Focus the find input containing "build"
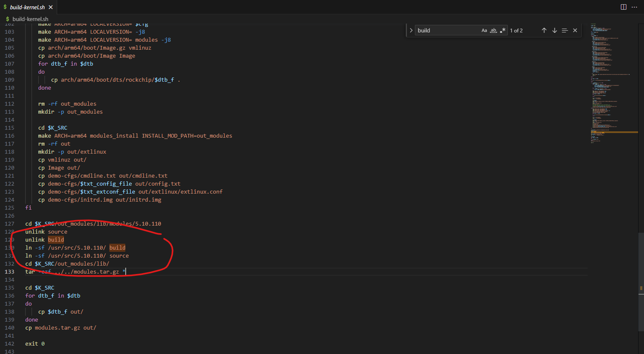The image size is (644, 354). 448,30
